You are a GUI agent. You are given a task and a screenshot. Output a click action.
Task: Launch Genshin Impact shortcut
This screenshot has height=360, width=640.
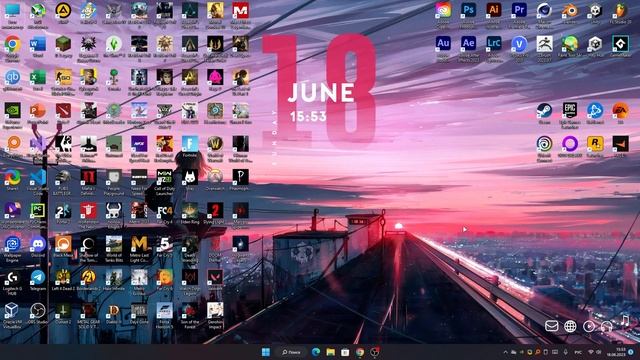coord(215,311)
